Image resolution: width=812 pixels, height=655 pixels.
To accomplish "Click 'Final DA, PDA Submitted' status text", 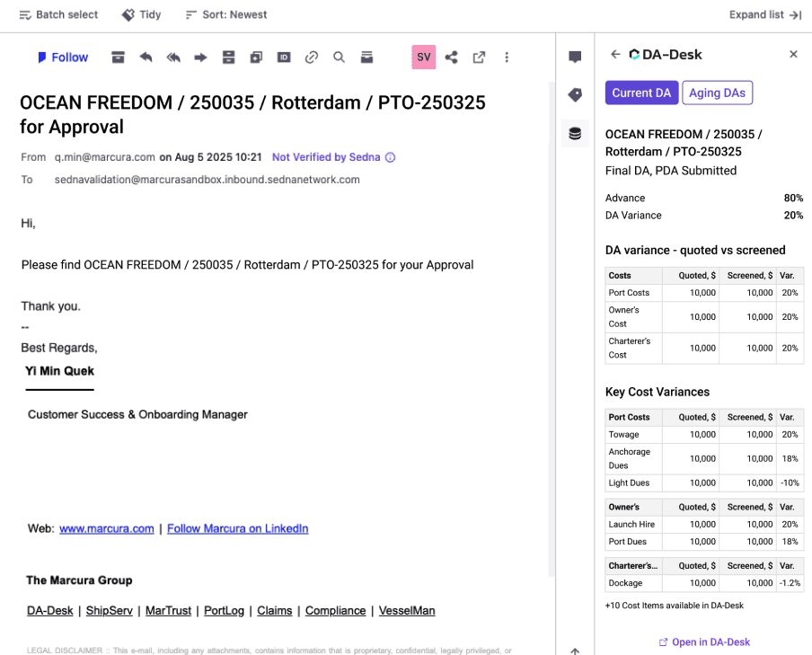I will tap(671, 171).
